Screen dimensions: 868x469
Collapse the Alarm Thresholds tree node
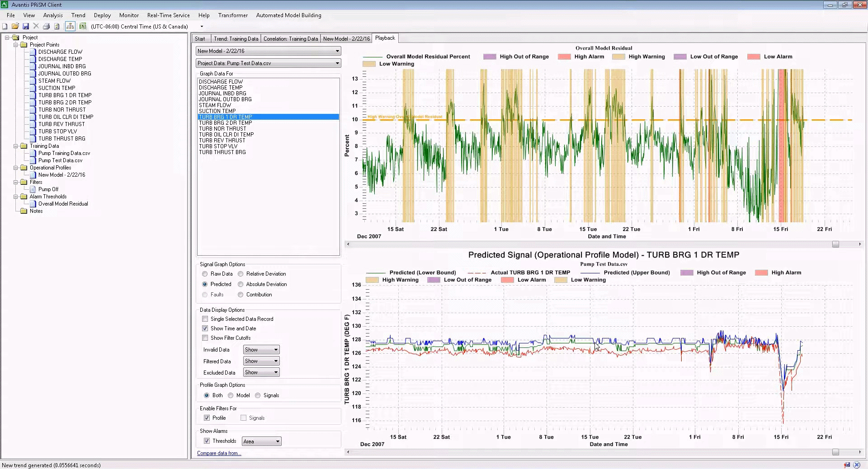[x=16, y=197]
